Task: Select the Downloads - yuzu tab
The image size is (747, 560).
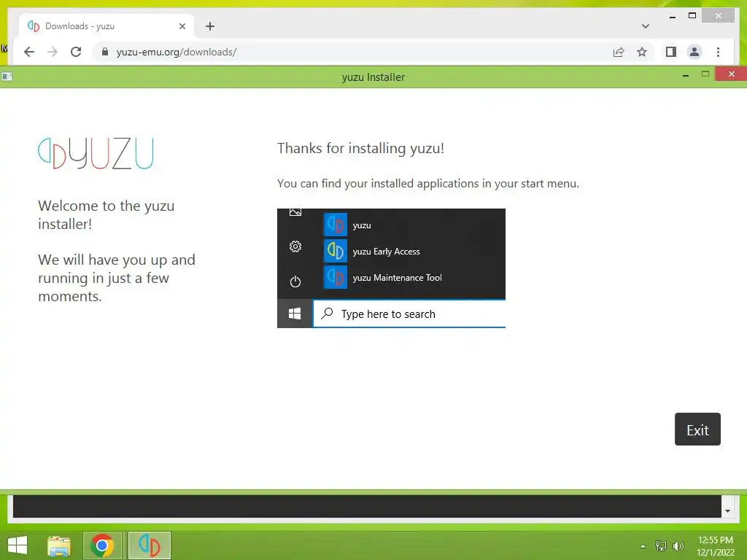Action: (x=106, y=26)
